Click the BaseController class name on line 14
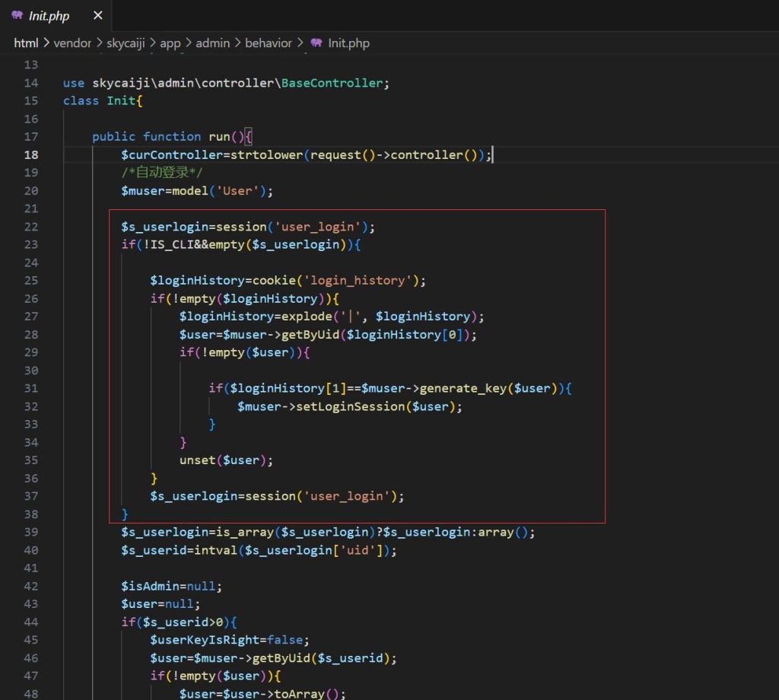Image resolution: width=779 pixels, height=700 pixels. 333,83
